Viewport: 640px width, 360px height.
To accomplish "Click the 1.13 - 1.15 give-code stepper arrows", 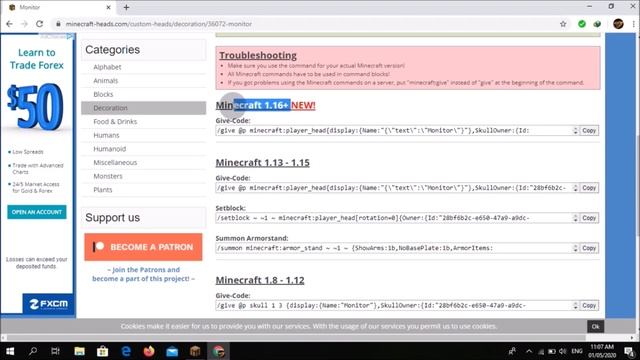I will (x=575, y=188).
